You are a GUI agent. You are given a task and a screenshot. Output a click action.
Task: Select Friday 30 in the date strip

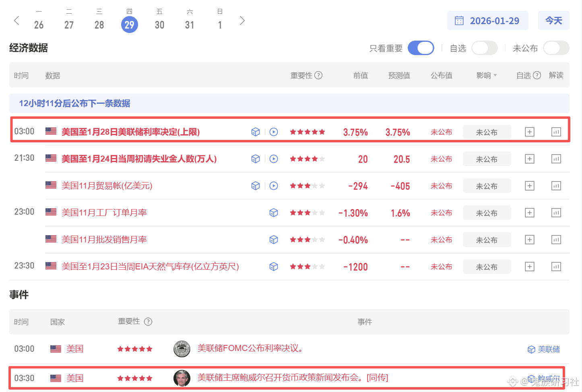[159, 25]
